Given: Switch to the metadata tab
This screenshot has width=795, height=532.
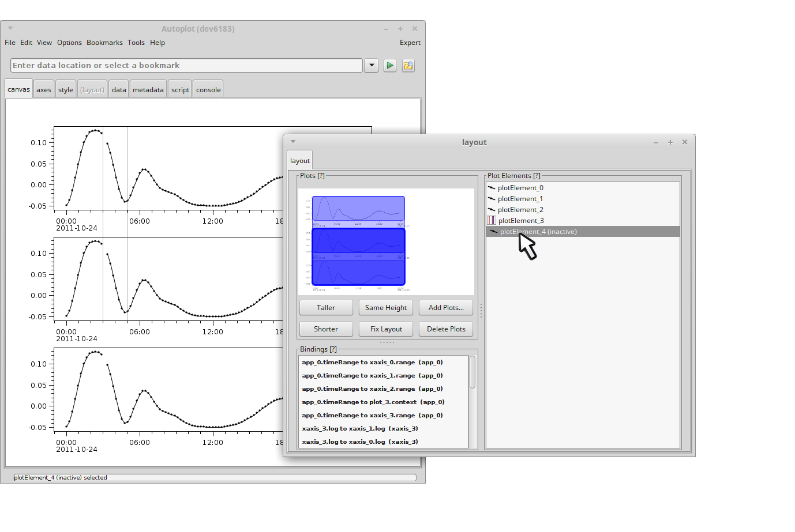Looking at the screenshot, I should tap(148, 90).
